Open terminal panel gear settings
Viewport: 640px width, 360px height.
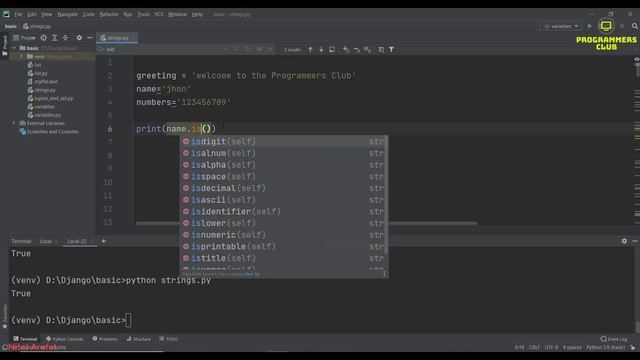624,241
